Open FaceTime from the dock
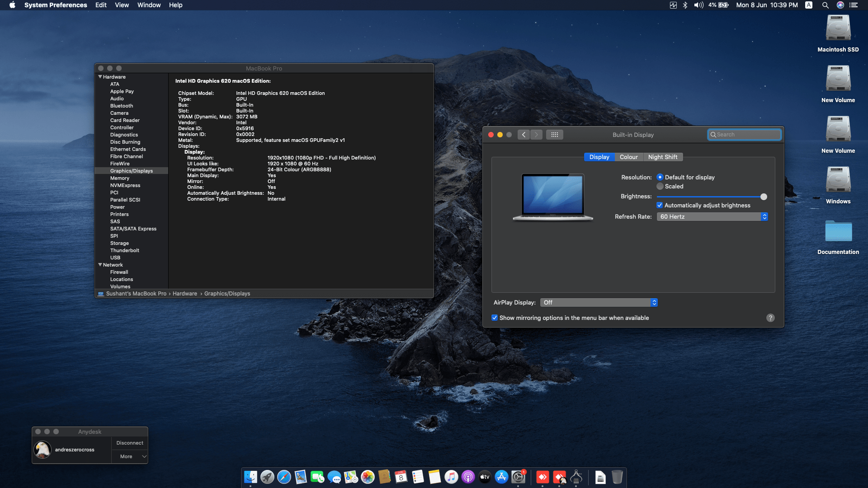 coord(317,477)
